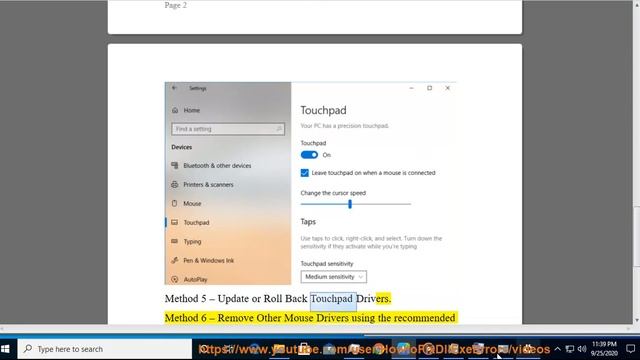640x360 pixels.
Task: Click the AutoPlay disc icon in sidebar
Action: click(x=175, y=280)
